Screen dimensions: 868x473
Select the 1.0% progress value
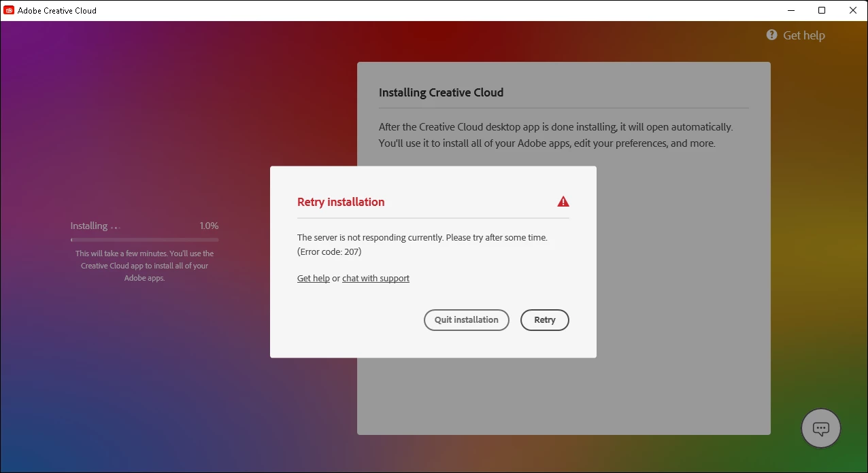tap(209, 226)
